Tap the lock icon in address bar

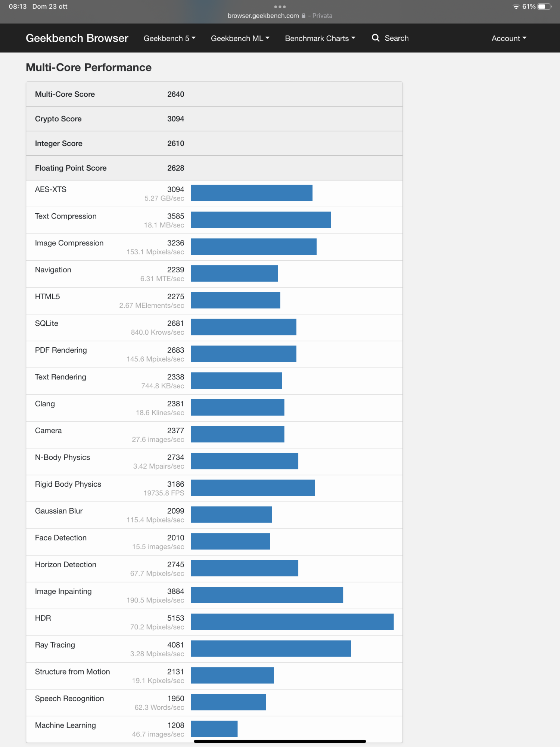304,16
